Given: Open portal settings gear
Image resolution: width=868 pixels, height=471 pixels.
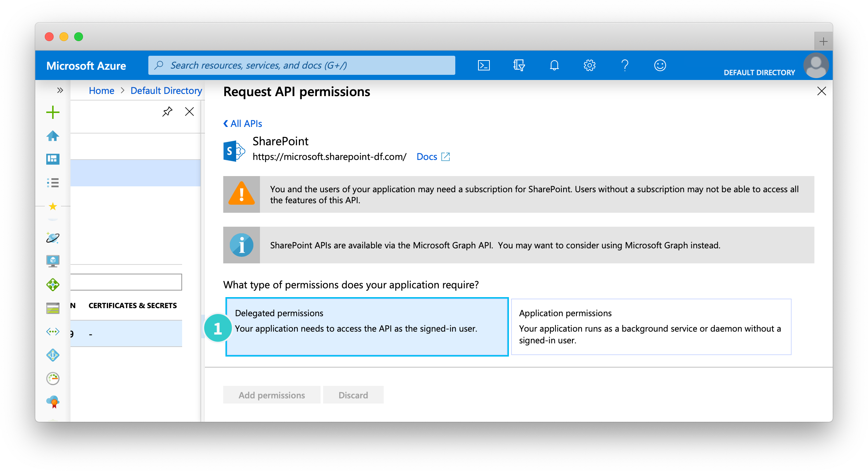Looking at the screenshot, I should [x=589, y=65].
